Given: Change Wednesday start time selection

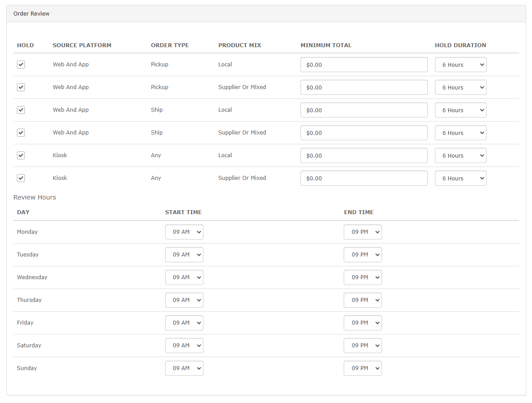Looking at the screenshot, I should [x=184, y=277].
